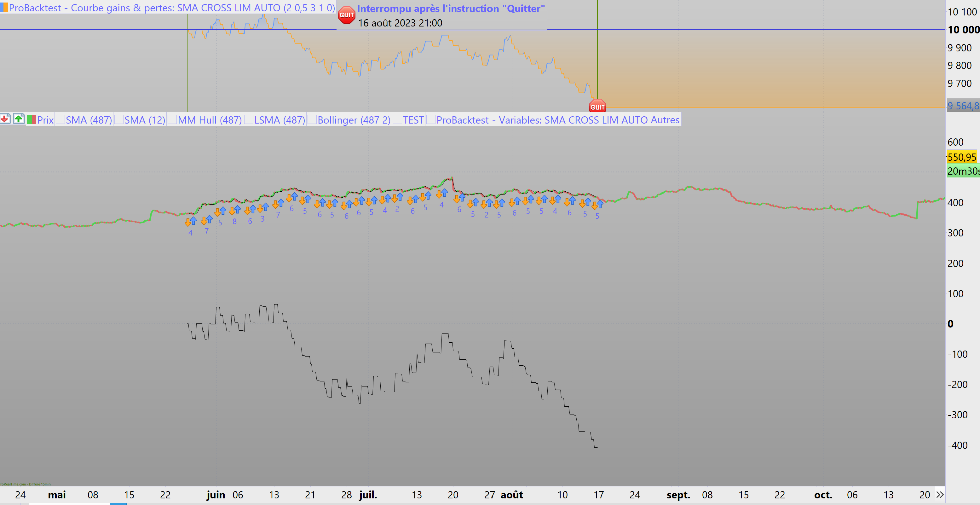This screenshot has width=980, height=505.
Task: Toggle the SMA (12) indicator checkbox
Action: click(119, 120)
